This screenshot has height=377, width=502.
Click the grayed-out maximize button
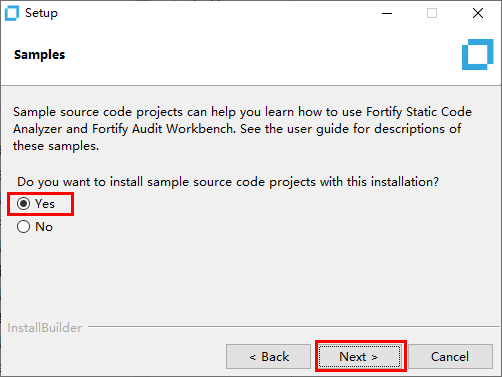[432, 13]
